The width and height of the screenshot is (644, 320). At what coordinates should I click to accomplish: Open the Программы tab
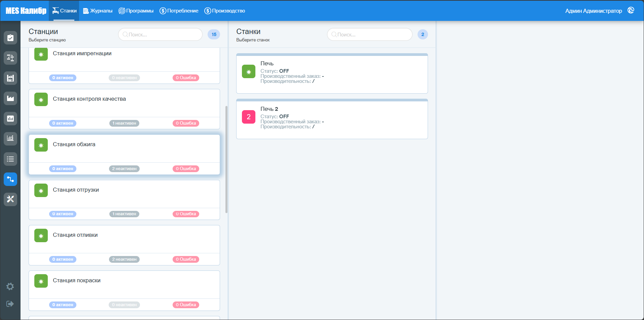[136, 11]
